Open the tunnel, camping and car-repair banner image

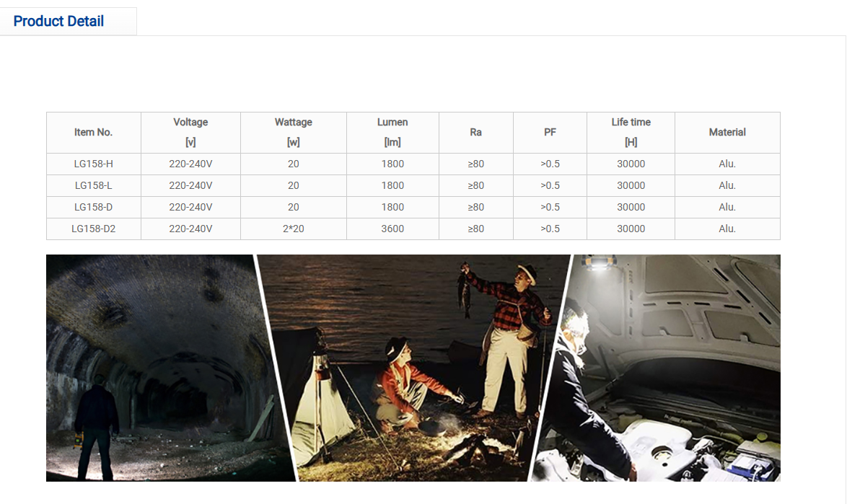click(413, 368)
